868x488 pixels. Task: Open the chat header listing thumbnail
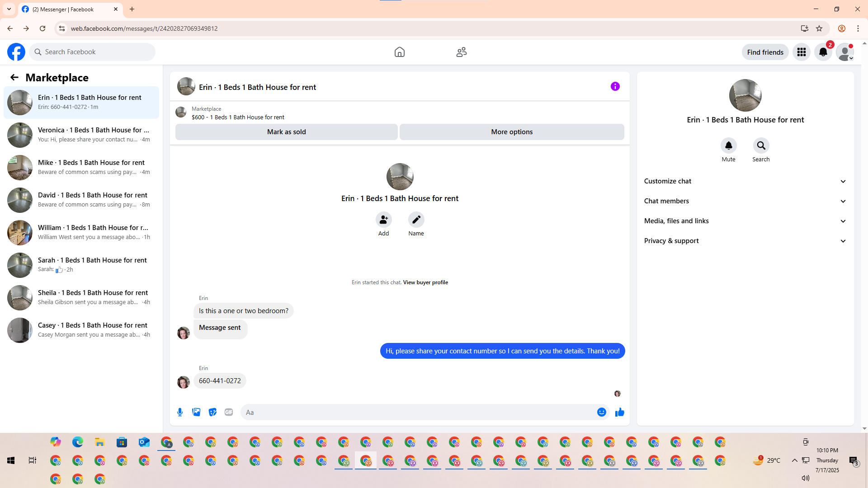pos(186,86)
